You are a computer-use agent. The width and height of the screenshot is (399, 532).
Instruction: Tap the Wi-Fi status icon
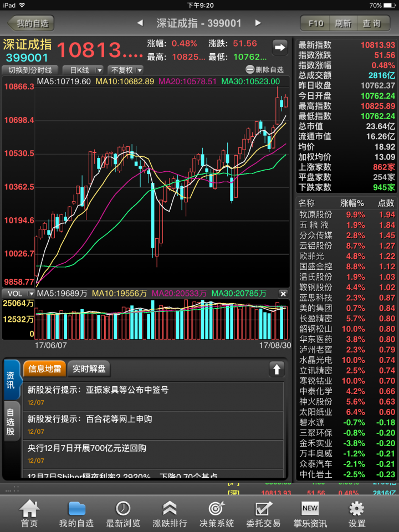[x=22, y=5]
